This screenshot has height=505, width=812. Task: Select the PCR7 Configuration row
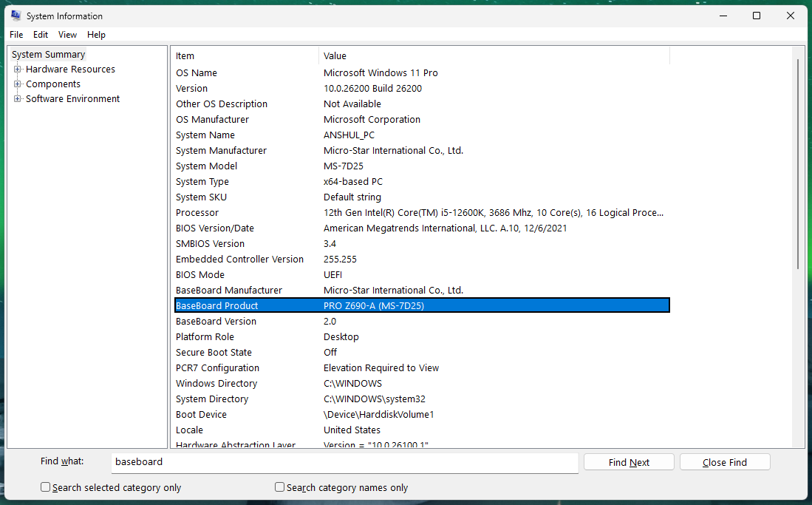point(422,368)
